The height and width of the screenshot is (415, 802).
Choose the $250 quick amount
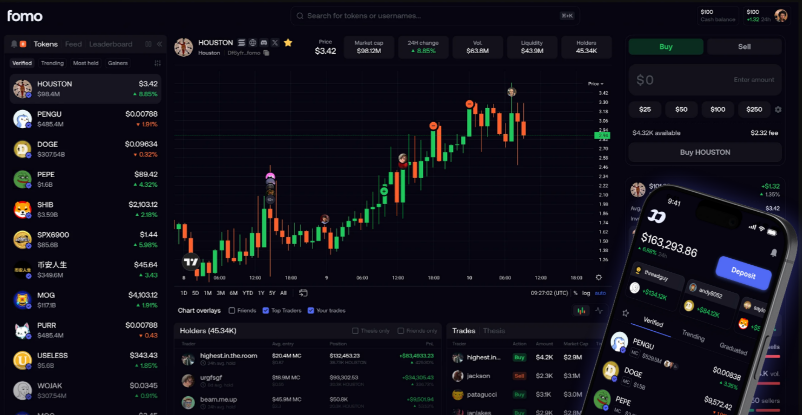coord(754,110)
